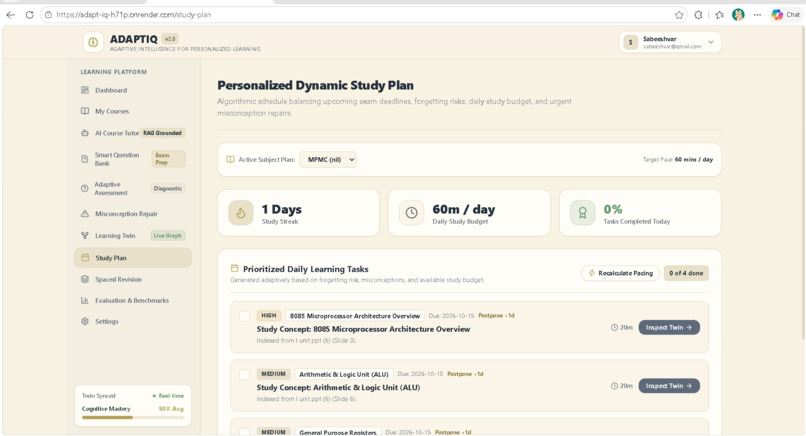Open the browser favorites icon

(x=719, y=15)
